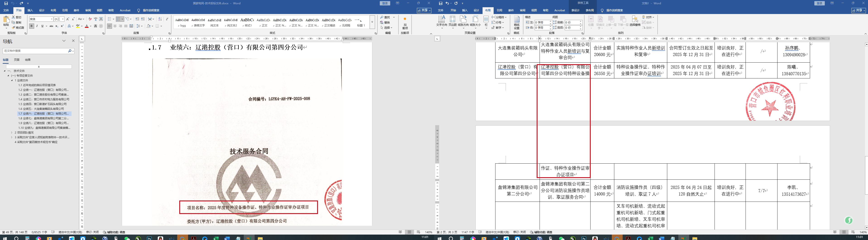
Task: Decrease paragraph indent in the left window
Action: coord(137,19)
